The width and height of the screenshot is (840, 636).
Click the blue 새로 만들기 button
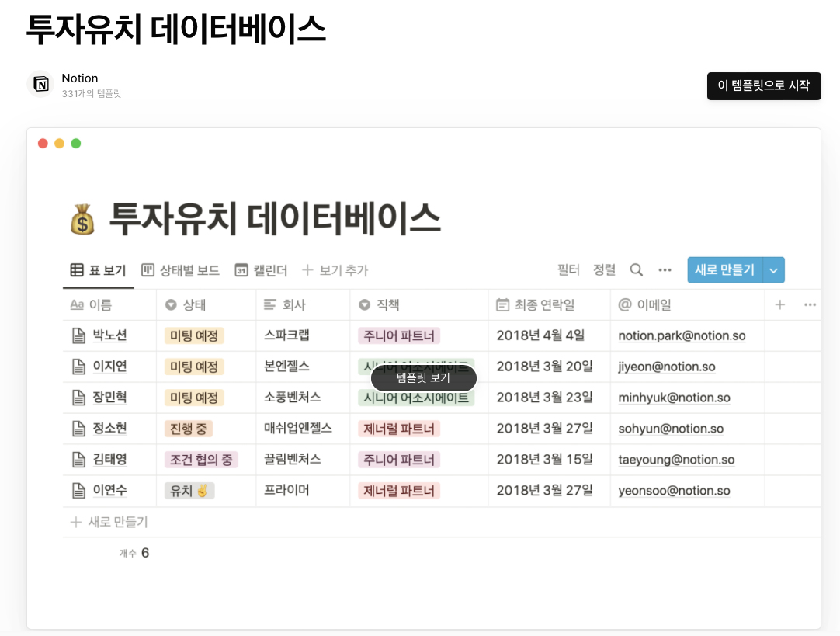point(725,270)
